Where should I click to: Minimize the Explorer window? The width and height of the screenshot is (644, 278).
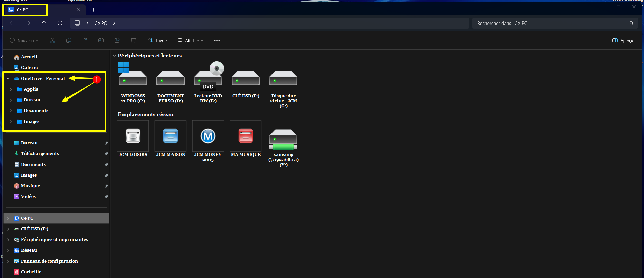603,7
